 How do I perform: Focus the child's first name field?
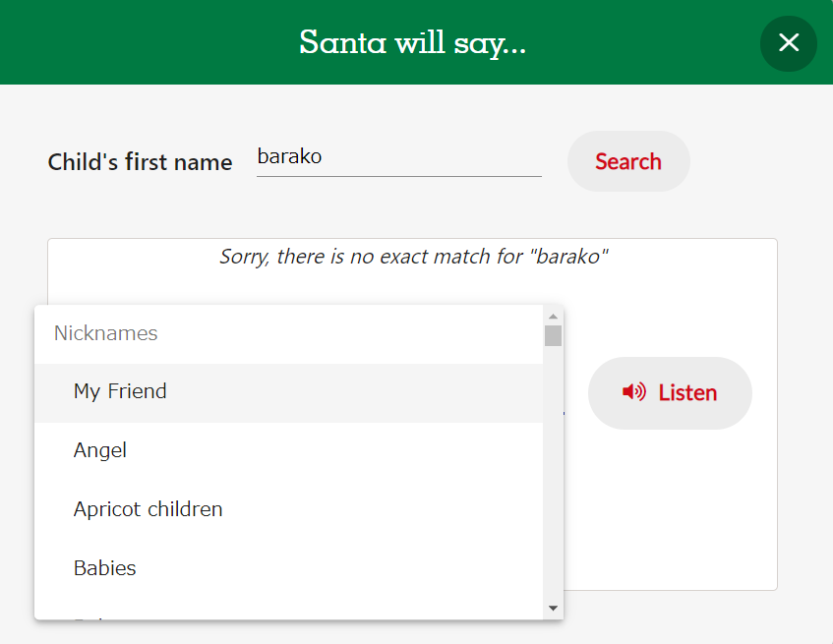398,157
